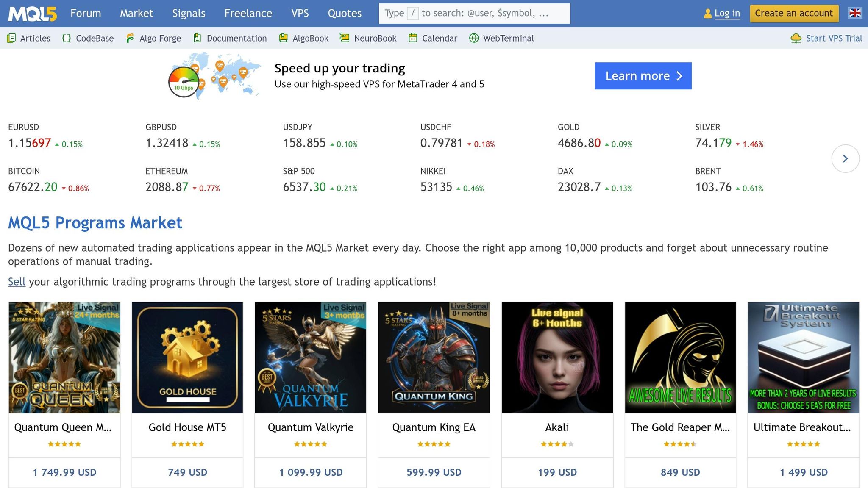Click the Quantum Valkyrie price 1 099.99 USD
Viewport: 868px width, 488px height.
(311, 472)
